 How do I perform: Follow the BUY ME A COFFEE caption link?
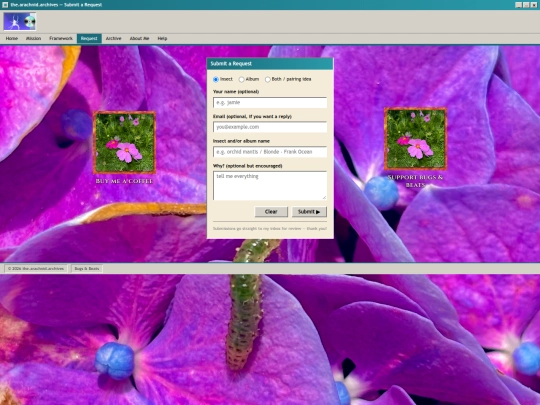(x=124, y=181)
